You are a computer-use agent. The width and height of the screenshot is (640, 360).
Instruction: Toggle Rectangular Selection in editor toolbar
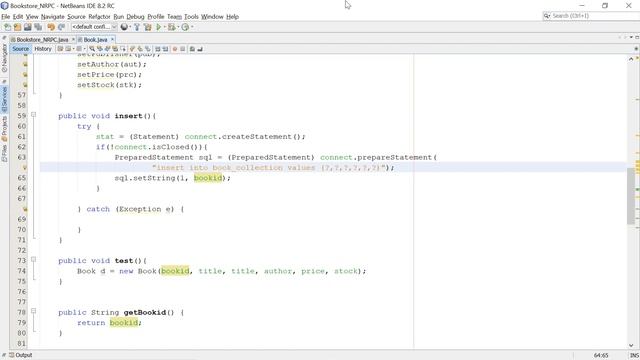123,49
